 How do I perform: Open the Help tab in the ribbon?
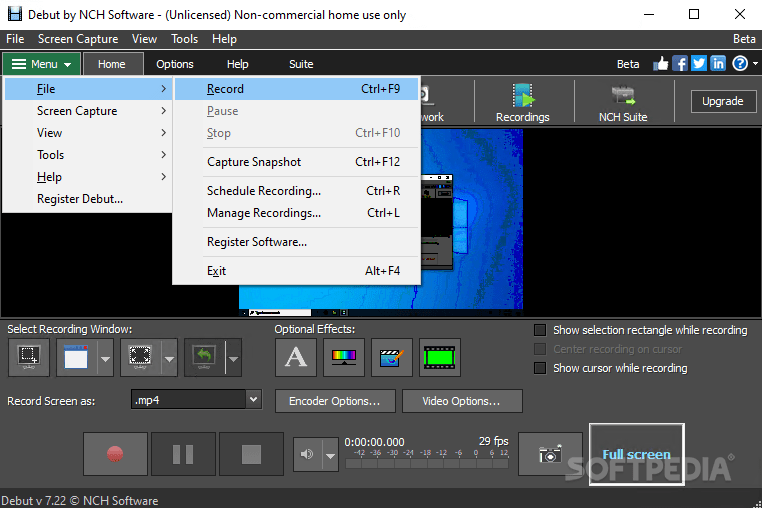(x=237, y=64)
